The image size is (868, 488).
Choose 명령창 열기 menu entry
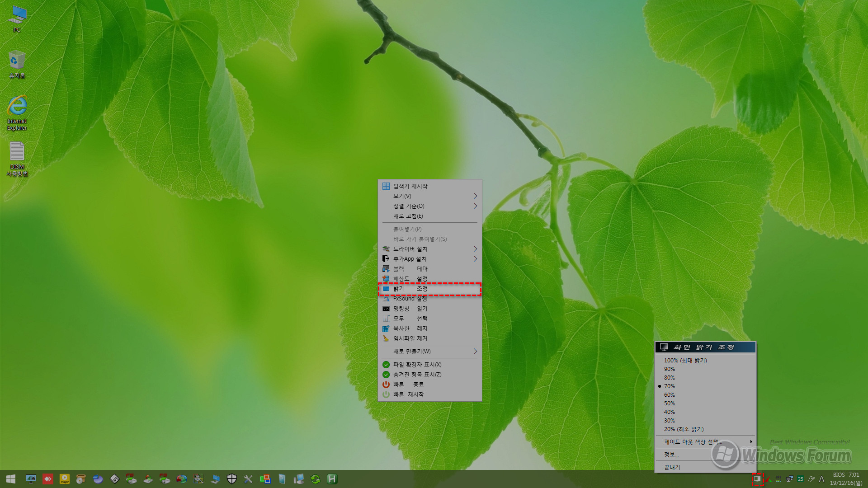[430, 309]
